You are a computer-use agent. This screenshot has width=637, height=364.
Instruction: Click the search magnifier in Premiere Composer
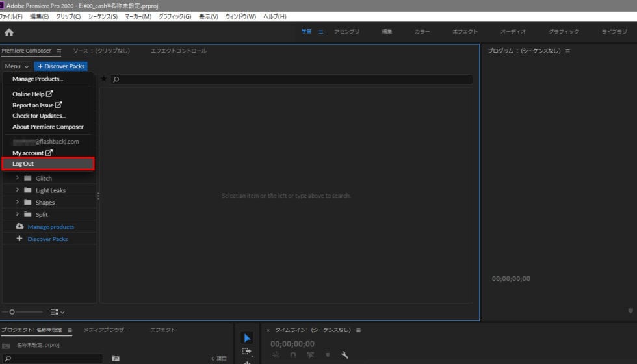116,79
